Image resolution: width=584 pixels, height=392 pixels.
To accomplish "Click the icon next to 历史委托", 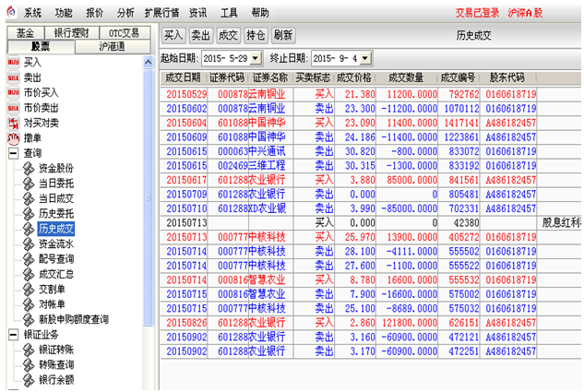I will [x=29, y=213].
